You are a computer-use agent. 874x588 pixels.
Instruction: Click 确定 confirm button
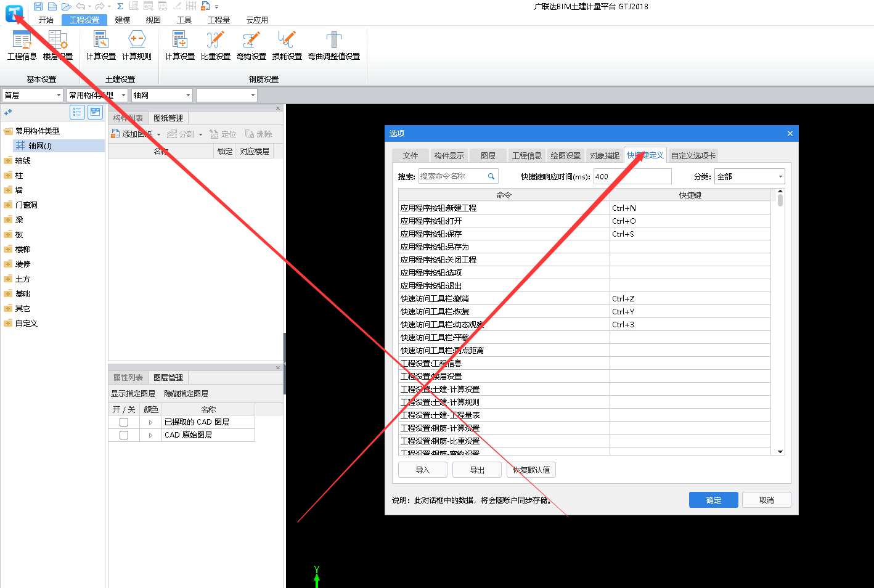(x=714, y=500)
